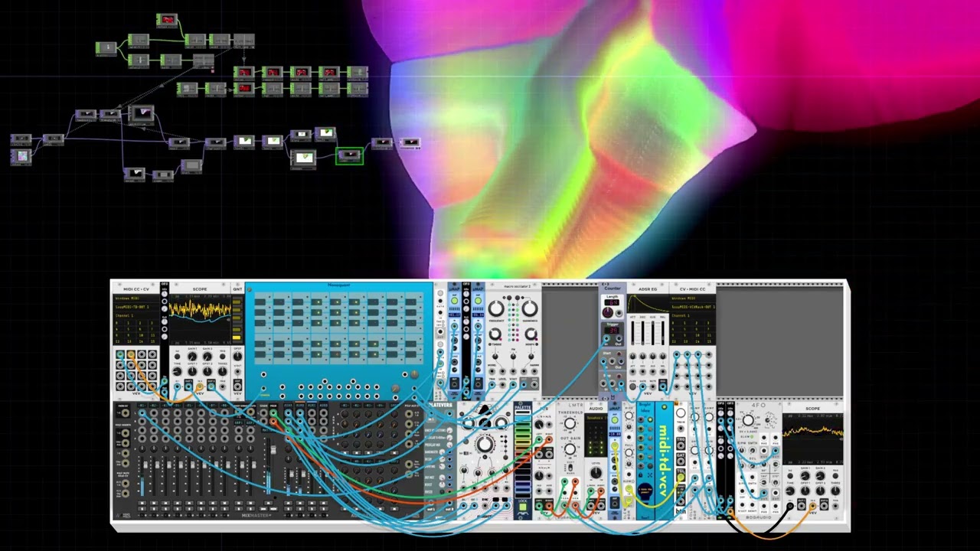
Task: Click the Counter Length number display
Action: (x=612, y=302)
